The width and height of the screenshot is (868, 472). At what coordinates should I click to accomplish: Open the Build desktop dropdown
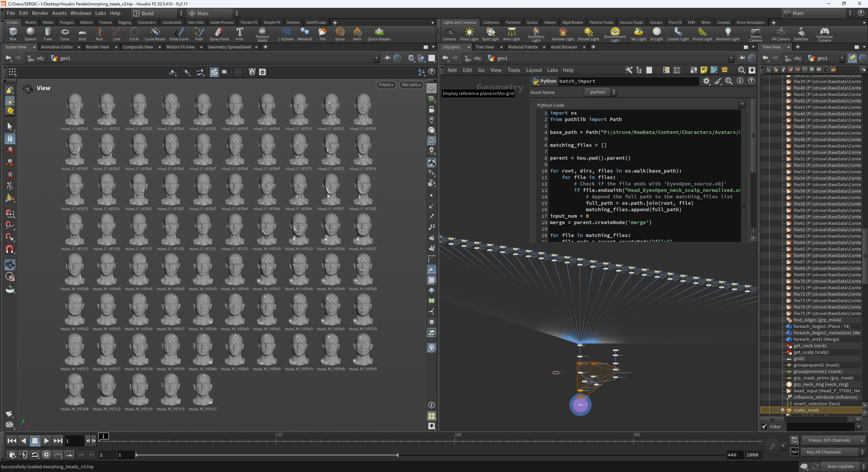[x=158, y=13]
